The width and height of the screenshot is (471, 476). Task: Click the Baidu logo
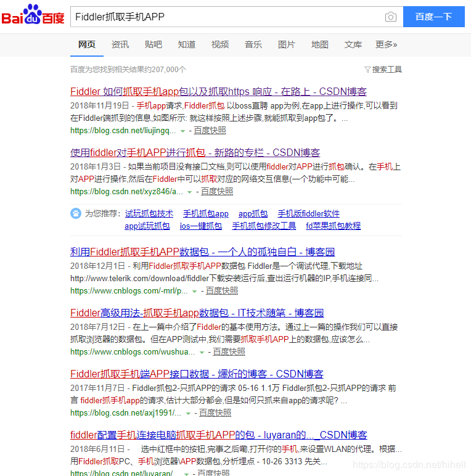(x=33, y=15)
